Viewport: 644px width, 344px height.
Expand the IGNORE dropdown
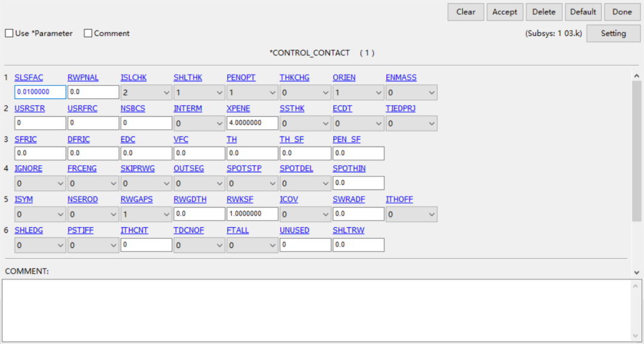click(40, 183)
